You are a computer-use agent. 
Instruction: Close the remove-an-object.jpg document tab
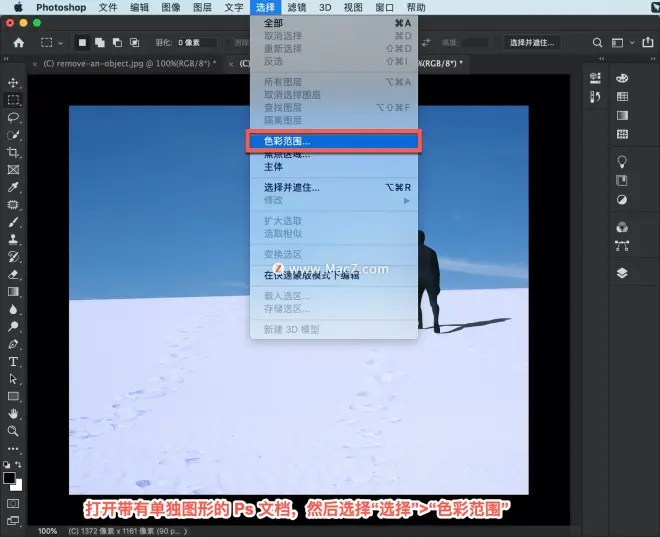coord(35,64)
